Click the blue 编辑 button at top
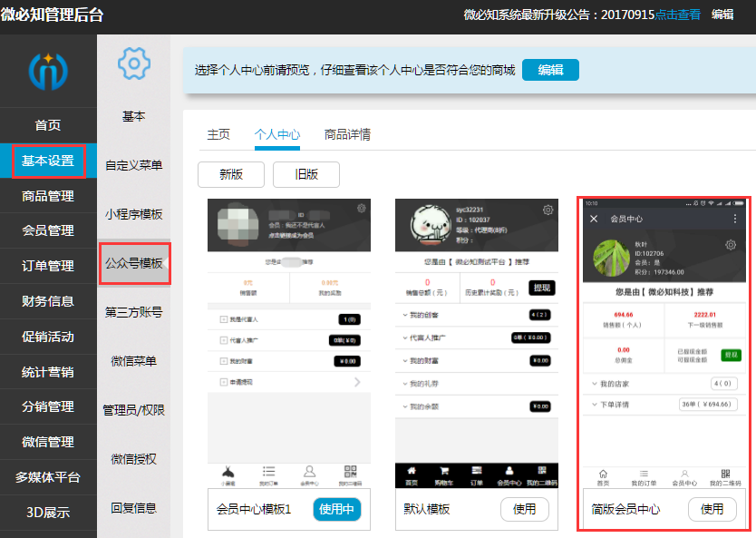 click(x=550, y=69)
